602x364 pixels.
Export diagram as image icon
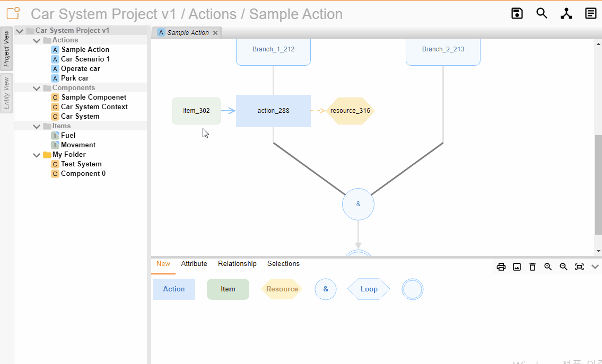point(517,267)
